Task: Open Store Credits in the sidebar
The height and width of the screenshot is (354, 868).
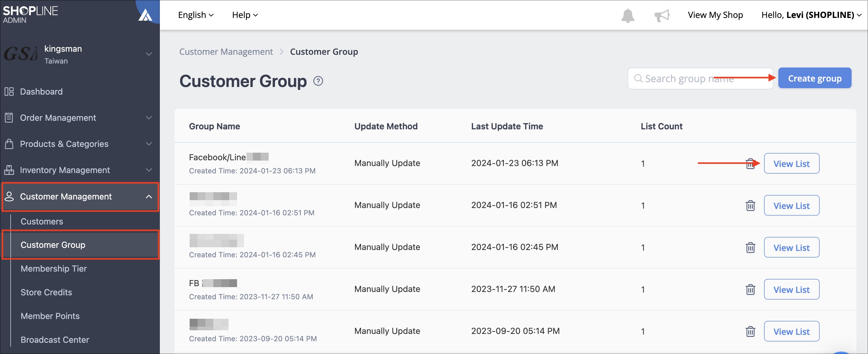Action: tap(46, 292)
